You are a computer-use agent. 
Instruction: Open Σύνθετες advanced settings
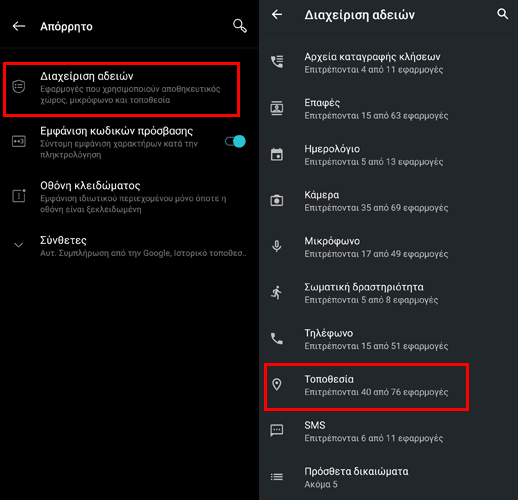click(129, 246)
